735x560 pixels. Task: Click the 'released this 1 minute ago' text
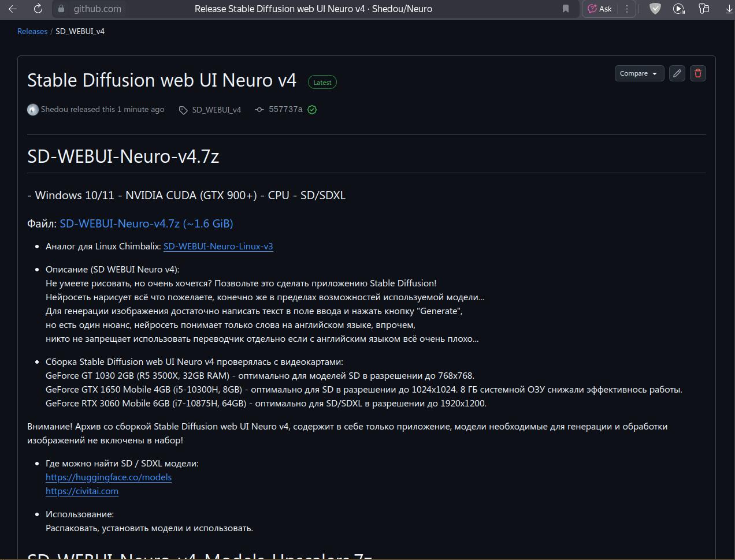tap(118, 109)
